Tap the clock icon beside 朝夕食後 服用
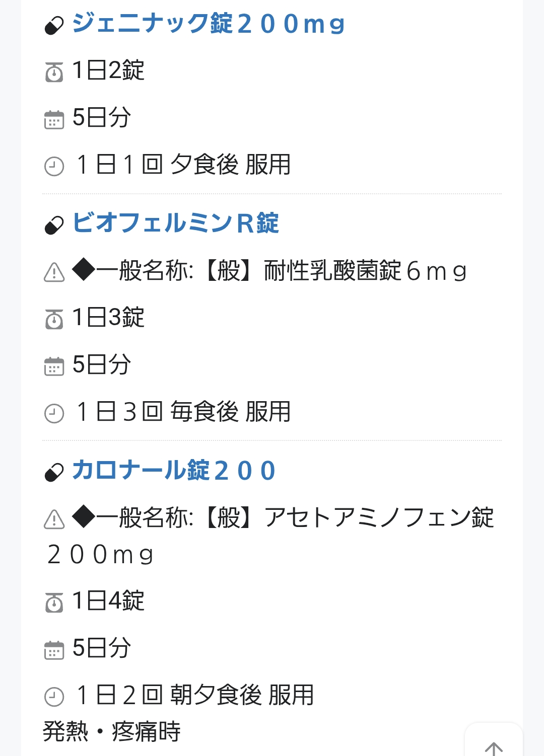 [x=54, y=697]
